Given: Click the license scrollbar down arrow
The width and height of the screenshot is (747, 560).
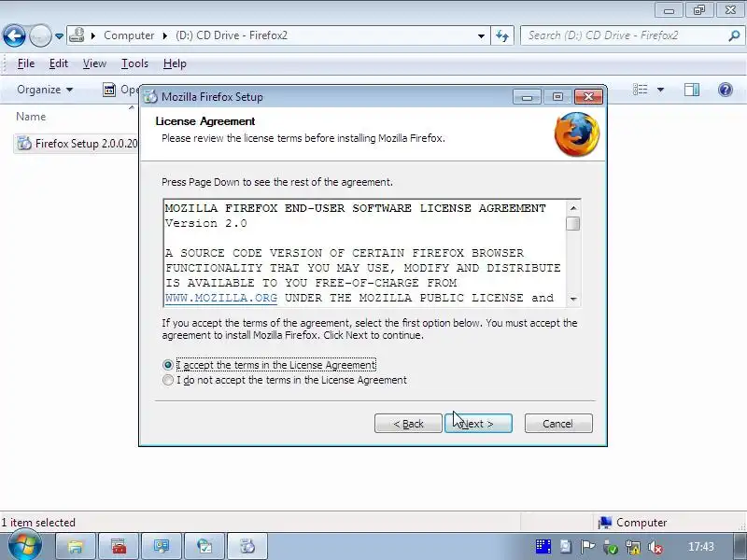Looking at the screenshot, I should pos(573,299).
